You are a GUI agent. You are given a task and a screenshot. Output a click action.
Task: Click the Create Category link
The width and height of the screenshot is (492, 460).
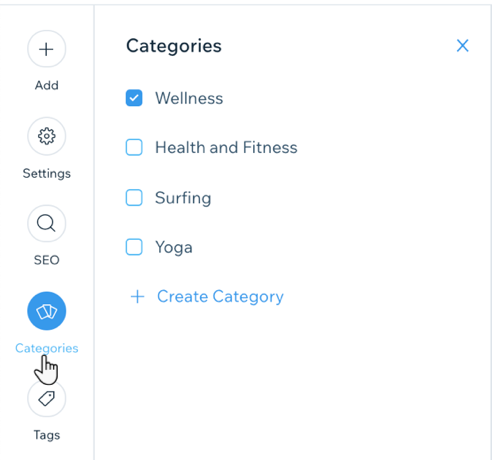coord(220,297)
